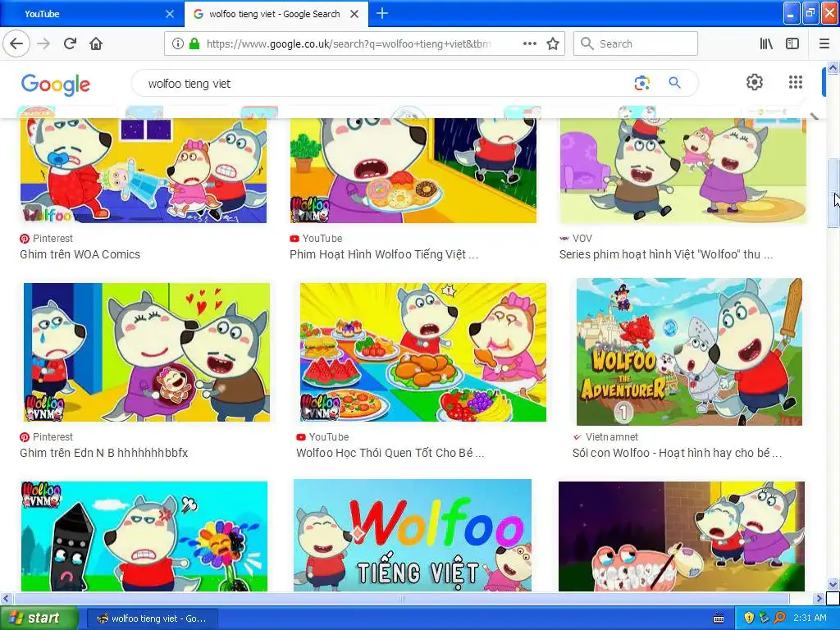Viewport: 840px width, 630px height.
Task: Click the magnifier tray icon
Action: pyautogui.click(x=779, y=619)
